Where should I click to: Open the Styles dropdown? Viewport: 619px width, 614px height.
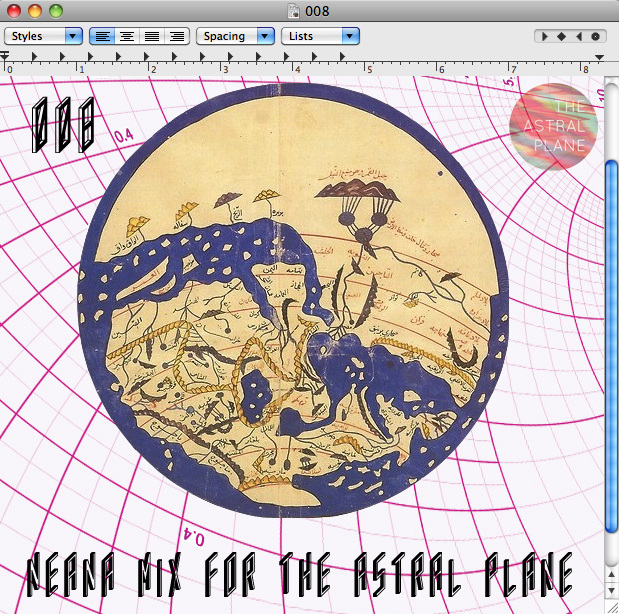tap(44, 36)
